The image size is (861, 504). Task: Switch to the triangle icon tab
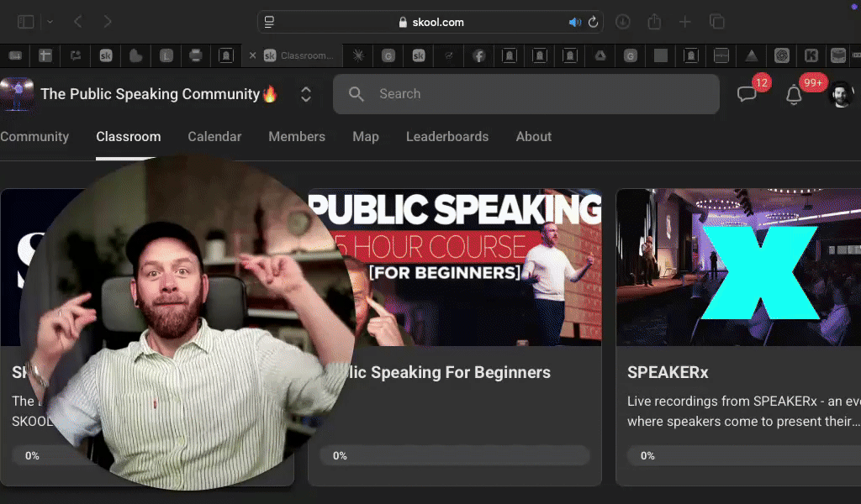pos(751,55)
